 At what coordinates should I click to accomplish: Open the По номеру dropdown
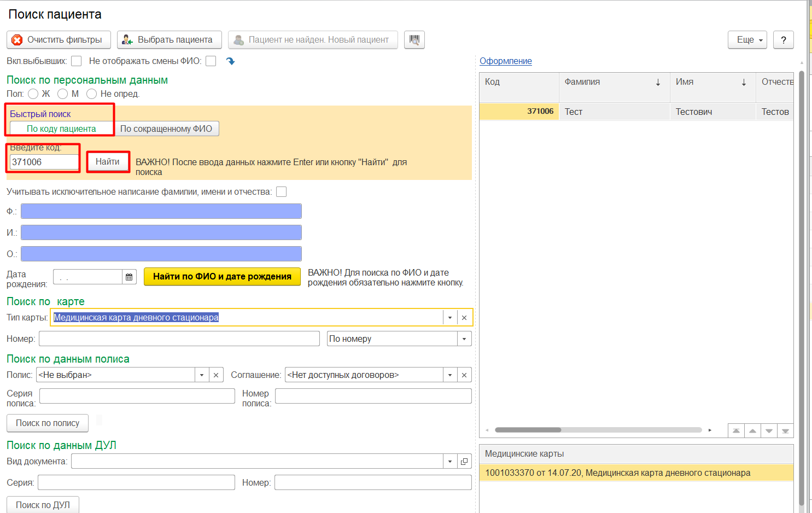tap(464, 339)
